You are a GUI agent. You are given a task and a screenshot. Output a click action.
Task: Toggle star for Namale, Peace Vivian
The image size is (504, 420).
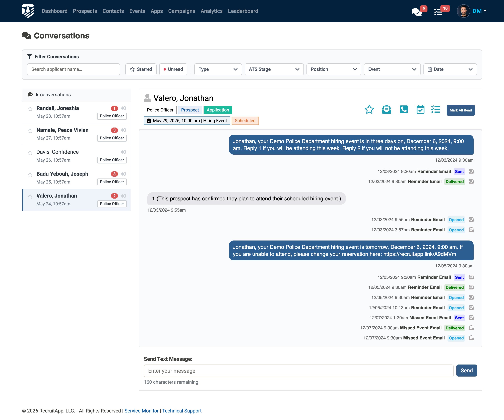point(30,131)
